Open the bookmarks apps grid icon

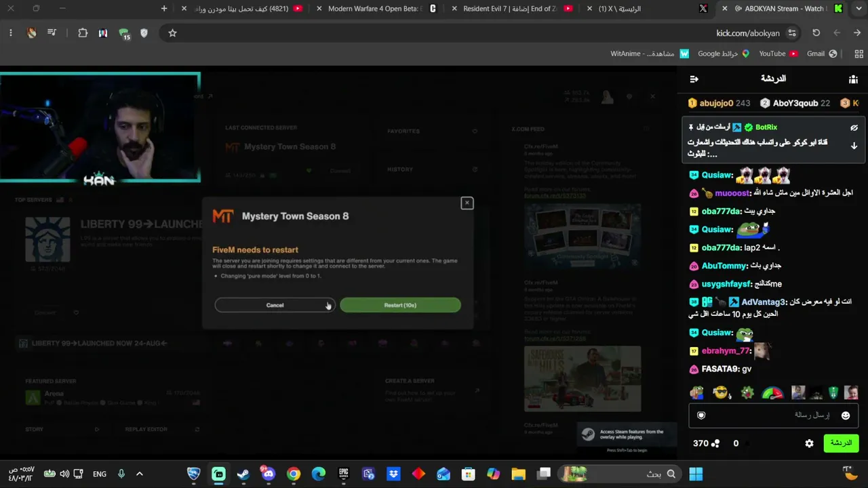click(x=859, y=54)
